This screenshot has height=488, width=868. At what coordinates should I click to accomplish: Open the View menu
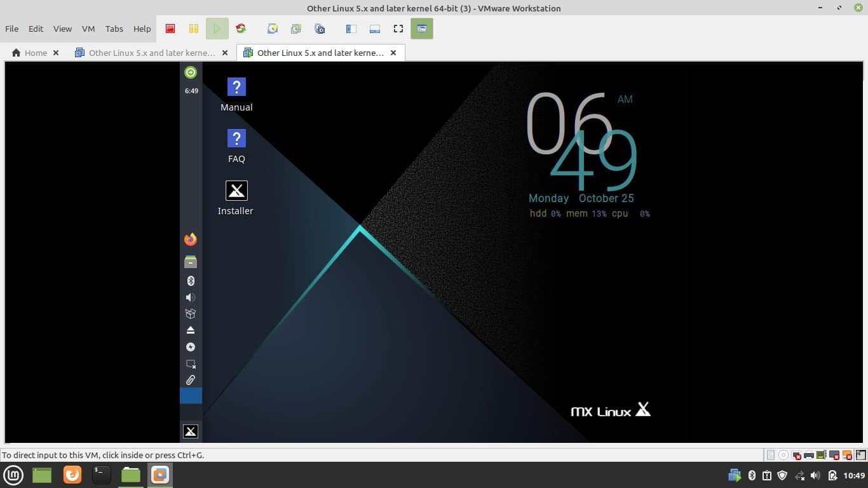pos(62,29)
